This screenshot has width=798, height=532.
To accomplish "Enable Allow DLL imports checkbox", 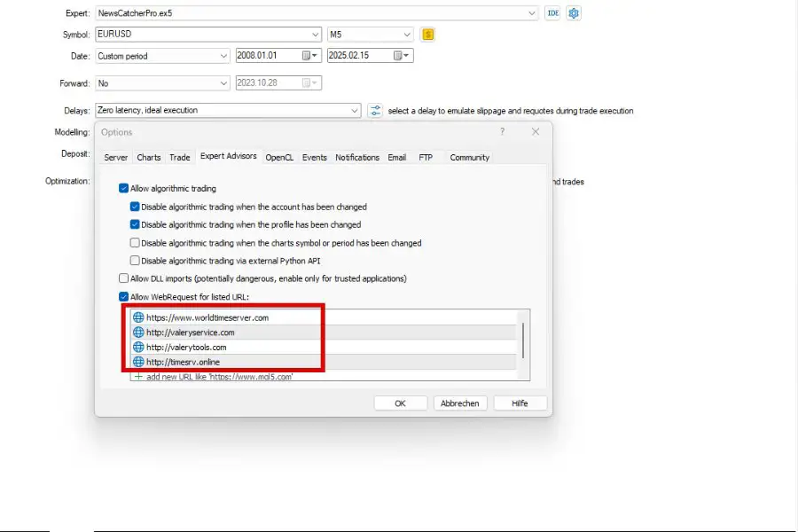I will [124, 278].
